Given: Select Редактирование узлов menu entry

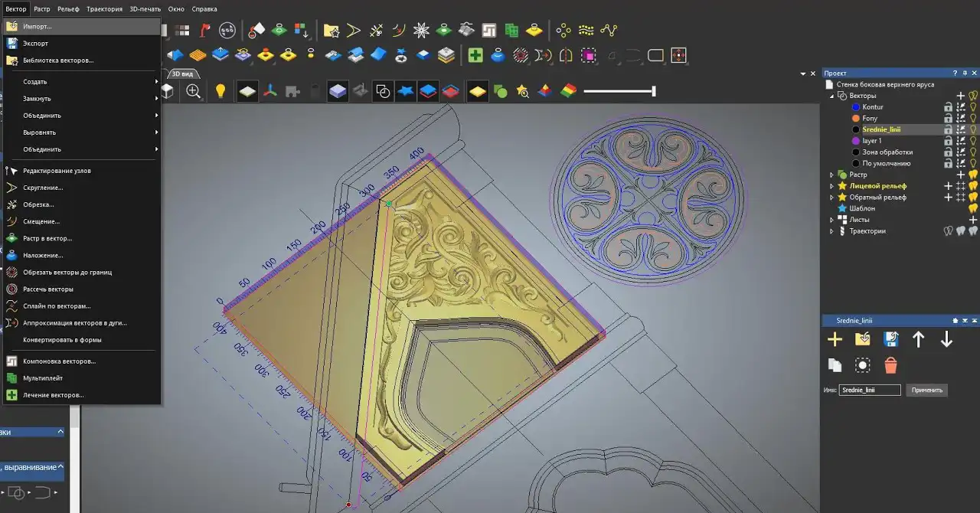Looking at the screenshot, I should [x=82, y=171].
